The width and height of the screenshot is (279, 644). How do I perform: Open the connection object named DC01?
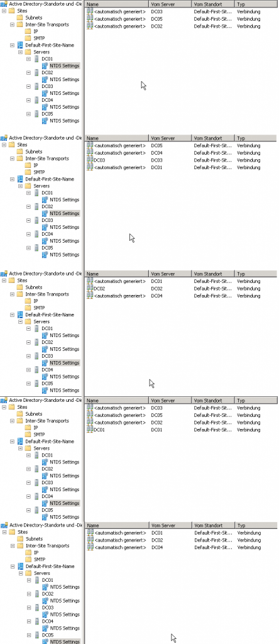[x=99, y=430]
